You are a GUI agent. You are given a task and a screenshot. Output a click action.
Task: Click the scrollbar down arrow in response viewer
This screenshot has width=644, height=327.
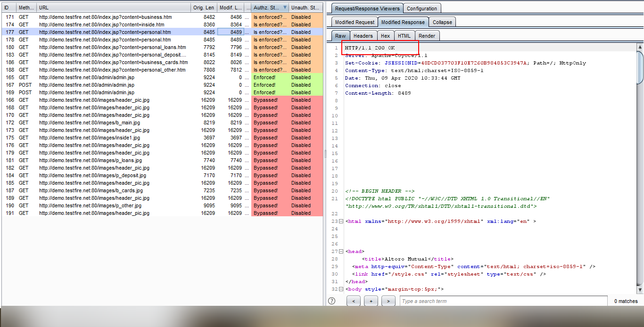tap(640, 290)
